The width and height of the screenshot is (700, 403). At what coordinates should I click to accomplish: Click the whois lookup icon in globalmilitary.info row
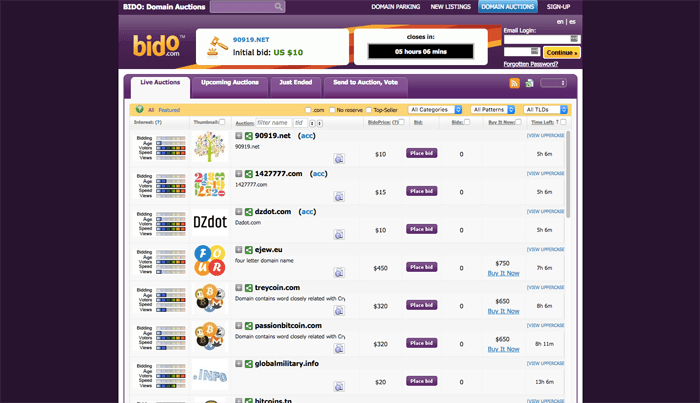(x=339, y=386)
